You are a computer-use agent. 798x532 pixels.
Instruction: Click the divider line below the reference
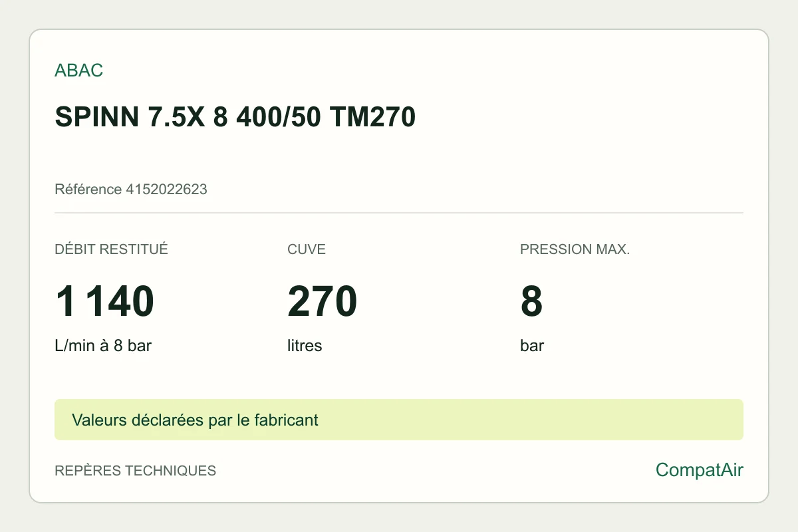tap(399, 213)
